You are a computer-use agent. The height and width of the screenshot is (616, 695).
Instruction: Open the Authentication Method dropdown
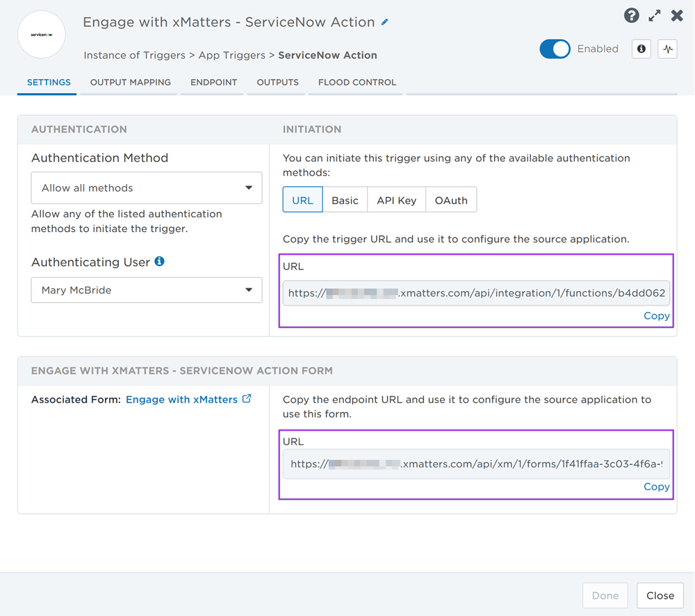coord(147,188)
